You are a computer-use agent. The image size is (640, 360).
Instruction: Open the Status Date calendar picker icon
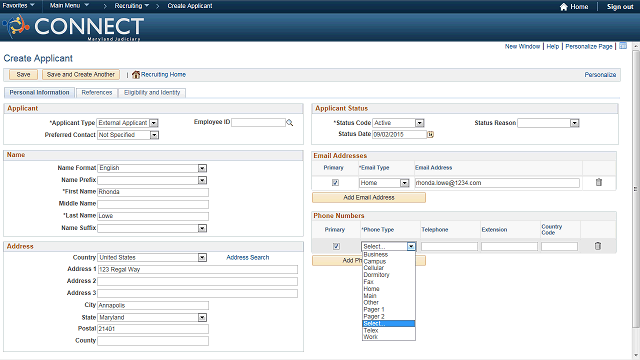coord(430,134)
